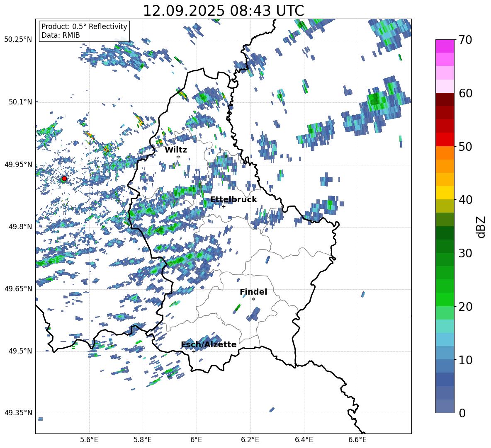The height and width of the screenshot is (448, 491).
Task: Click the Esch/Alzette location cross marker
Action: [x=194, y=351]
